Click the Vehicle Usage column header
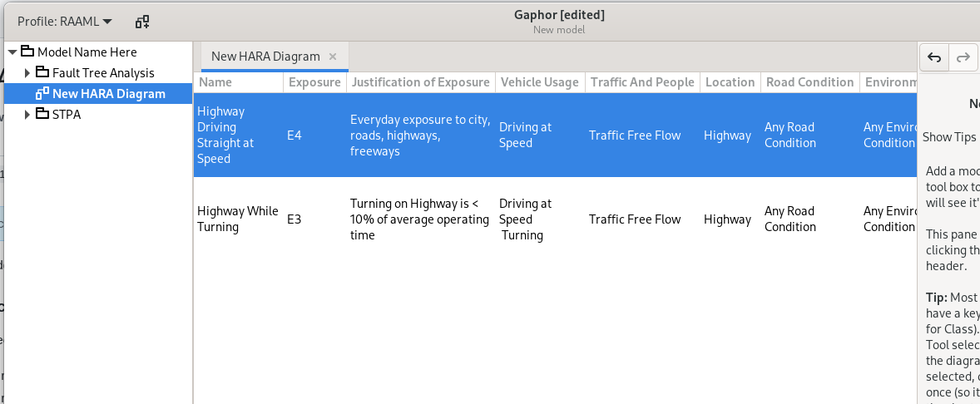The width and height of the screenshot is (980, 404). 540,82
